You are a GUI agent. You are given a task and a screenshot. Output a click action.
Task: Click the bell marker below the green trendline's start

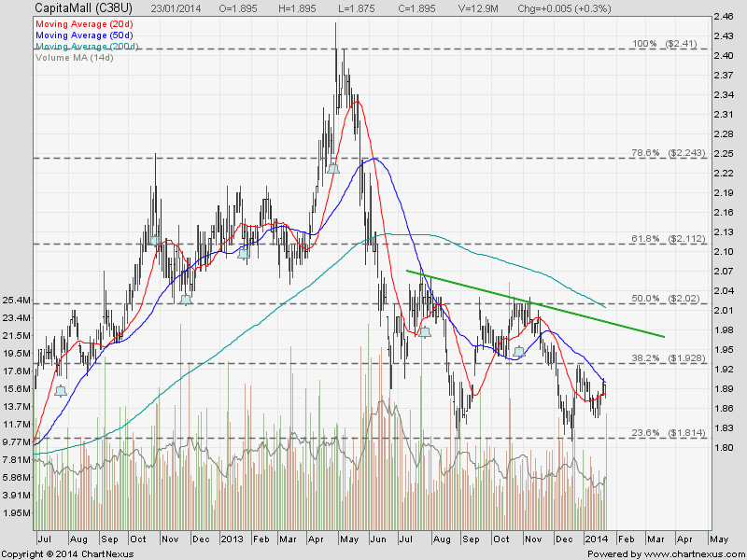[x=425, y=332]
